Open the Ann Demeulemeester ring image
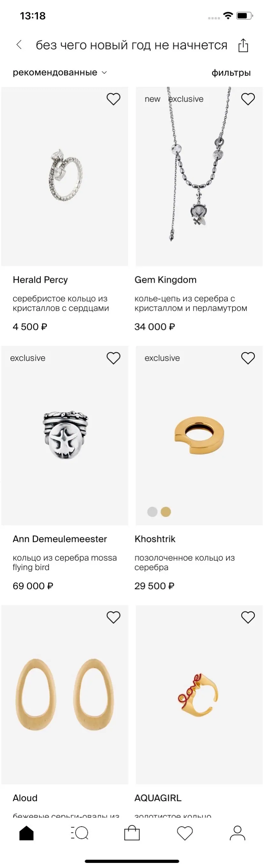 tap(65, 435)
